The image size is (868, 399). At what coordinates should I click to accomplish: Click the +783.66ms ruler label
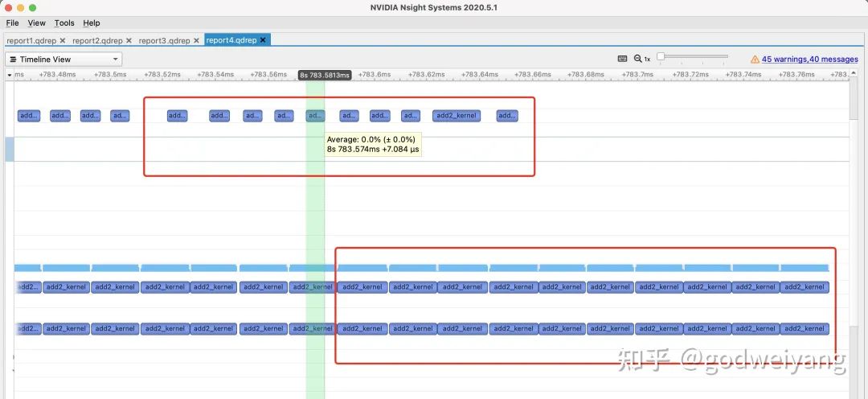click(533, 74)
